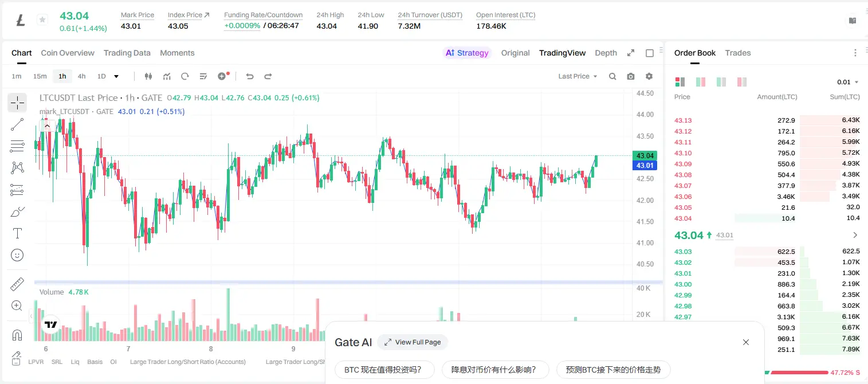Expand the 43.04 last price row arrow
Viewport: 868px width, 384px height.
click(x=855, y=235)
